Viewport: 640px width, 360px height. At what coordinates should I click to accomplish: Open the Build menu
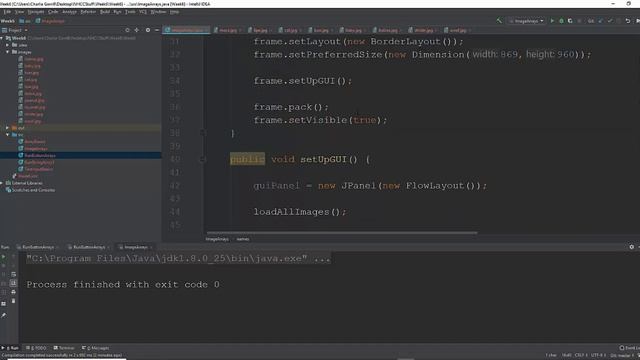click(105, 12)
